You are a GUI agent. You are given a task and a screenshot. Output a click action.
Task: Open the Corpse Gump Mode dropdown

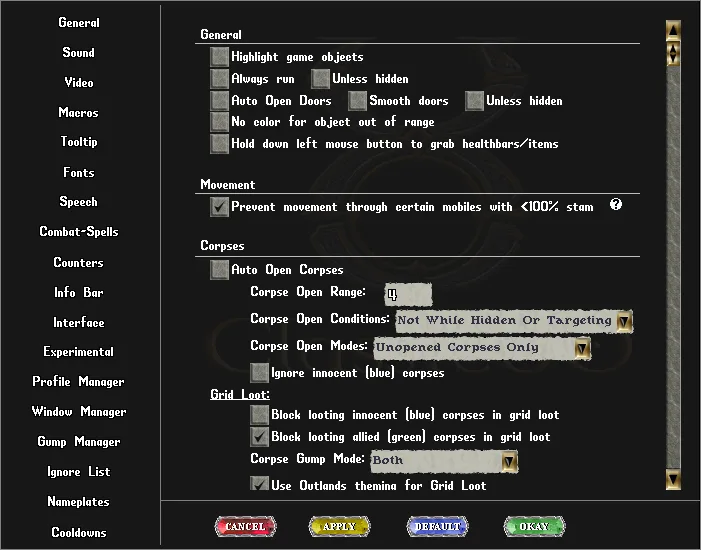(444, 461)
